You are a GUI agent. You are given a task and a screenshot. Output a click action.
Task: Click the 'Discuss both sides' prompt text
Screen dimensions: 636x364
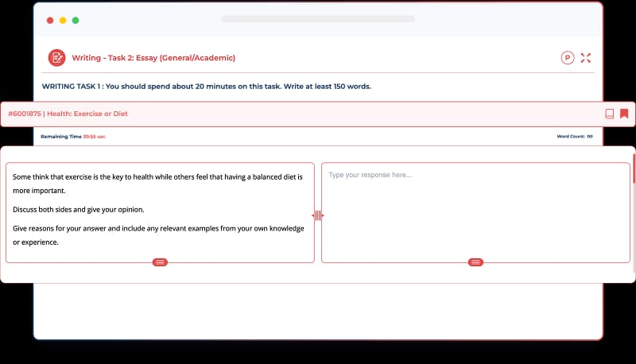pos(79,209)
